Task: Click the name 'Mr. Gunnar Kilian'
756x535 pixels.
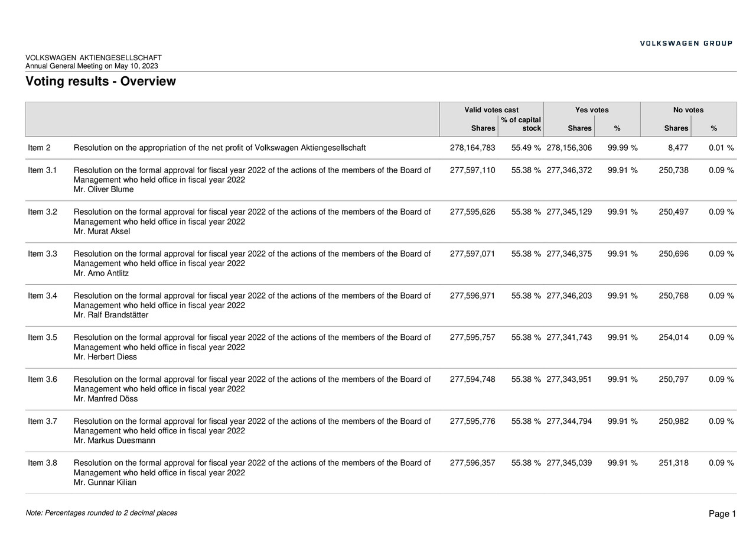Action: click(x=105, y=484)
